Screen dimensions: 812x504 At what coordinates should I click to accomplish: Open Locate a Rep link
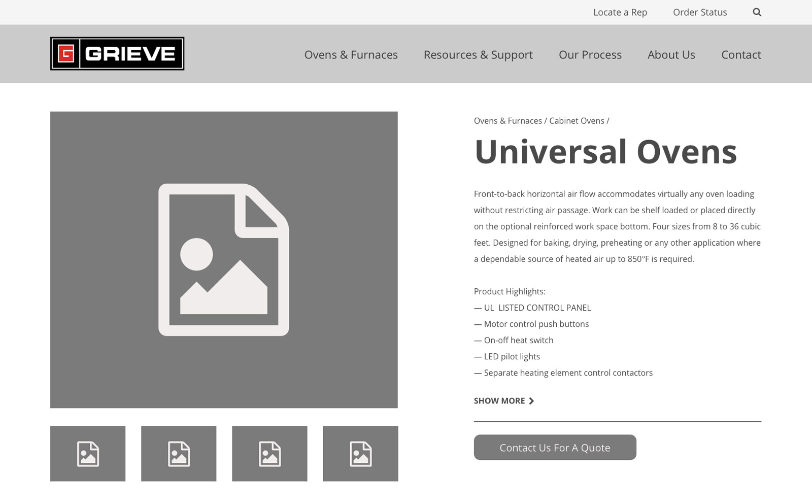pyautogui.click(x=620, y=12)
